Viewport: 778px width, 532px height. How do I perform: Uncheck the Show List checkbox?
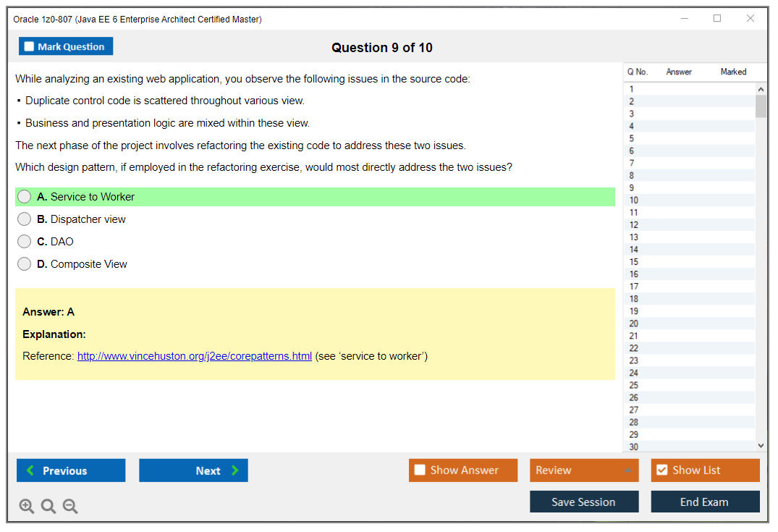[x=661, y=470]
